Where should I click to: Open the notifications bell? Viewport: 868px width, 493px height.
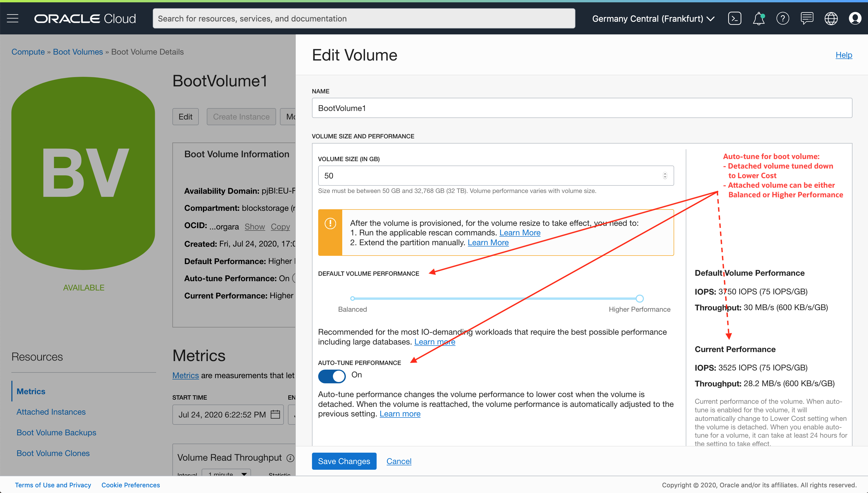(758, 18)
